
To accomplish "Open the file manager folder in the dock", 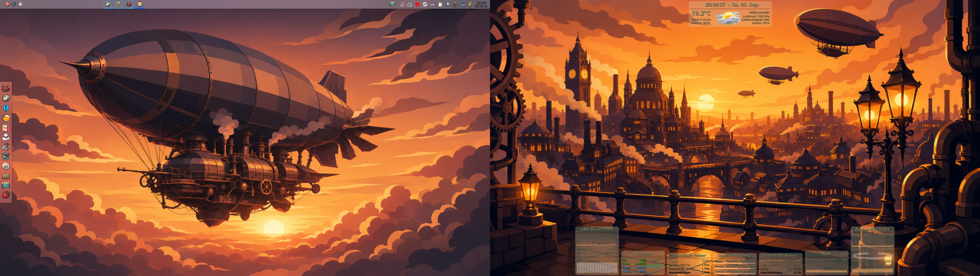I will pos(6,176).
